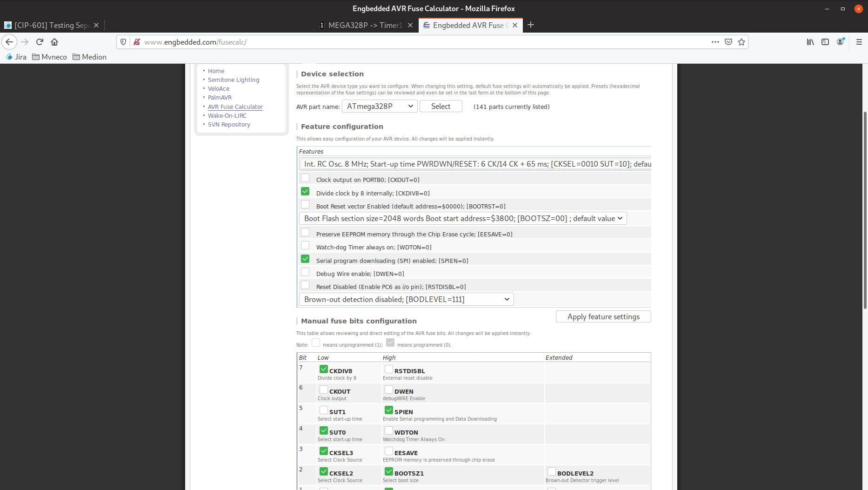Toggle EESAVE high fuse bit

pyautogui.click(x=389, y=451)
